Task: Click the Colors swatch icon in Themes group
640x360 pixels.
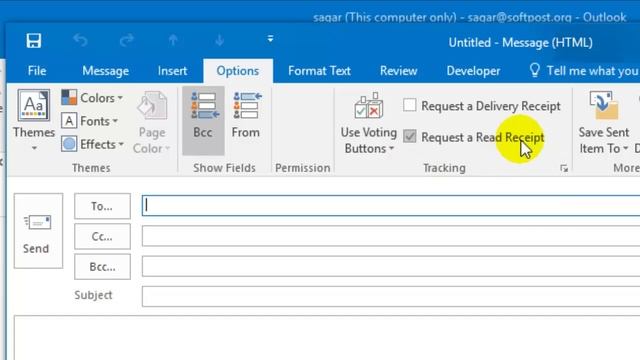Action: (x=69, y=98)
